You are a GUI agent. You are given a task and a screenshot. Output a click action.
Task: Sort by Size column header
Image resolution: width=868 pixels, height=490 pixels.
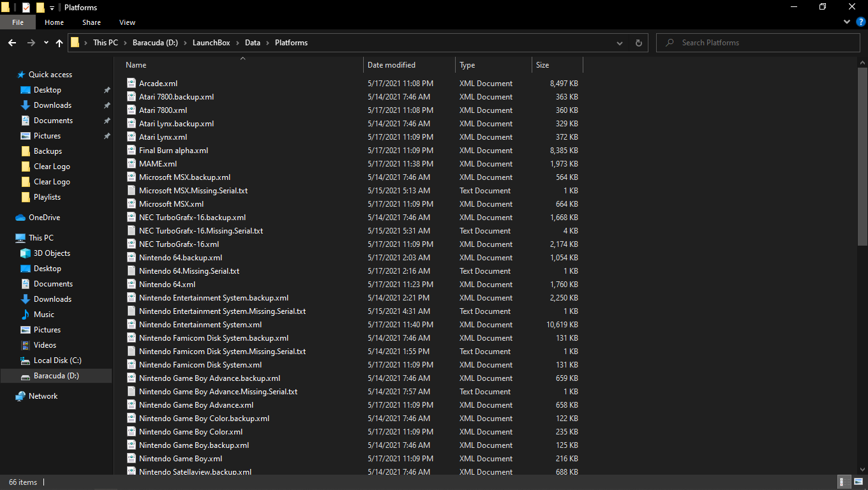(x=542, y=65)
